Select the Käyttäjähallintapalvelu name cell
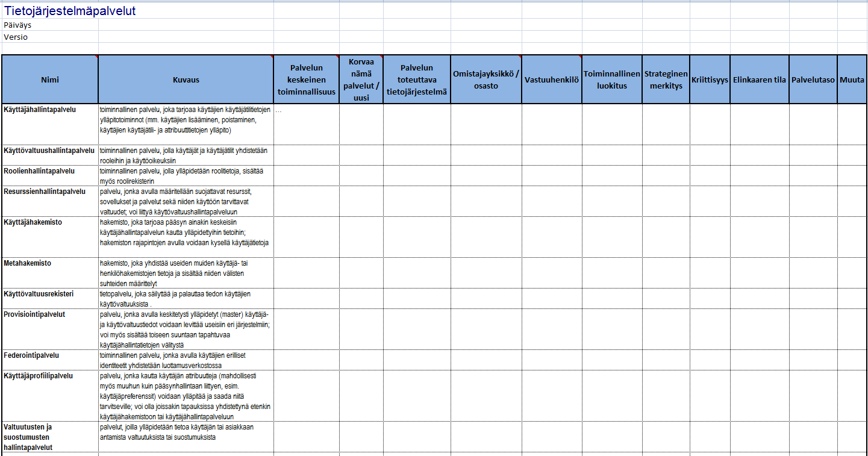 (50, 124)
